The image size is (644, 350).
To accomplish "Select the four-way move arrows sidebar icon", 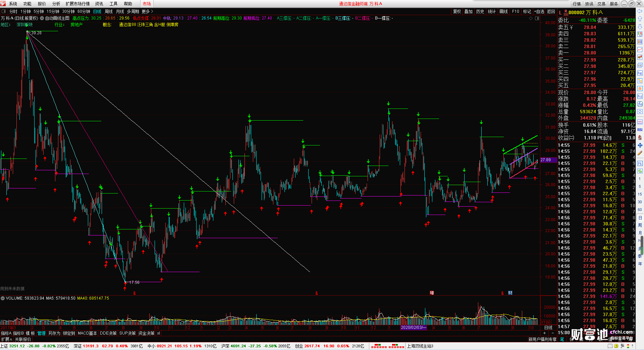I will (640, 145).
